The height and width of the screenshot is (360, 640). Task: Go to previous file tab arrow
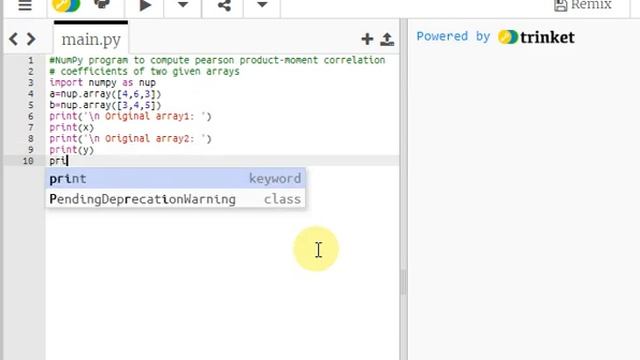tap(13, 39)
